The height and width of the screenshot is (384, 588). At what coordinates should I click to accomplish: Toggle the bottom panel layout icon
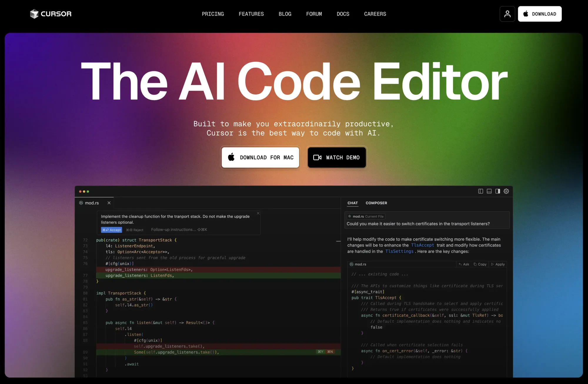coord(489,191)
